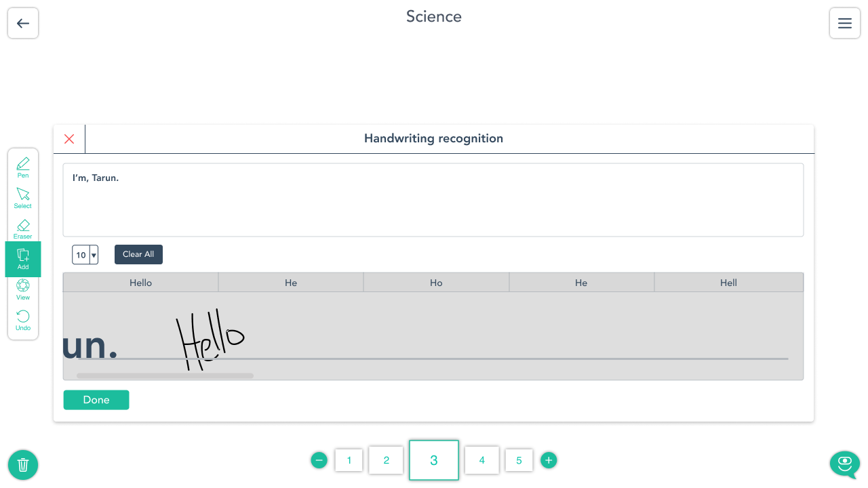Click the recognized text field
The width and height of the screenshot is (868, 488).
coord(433,200)
